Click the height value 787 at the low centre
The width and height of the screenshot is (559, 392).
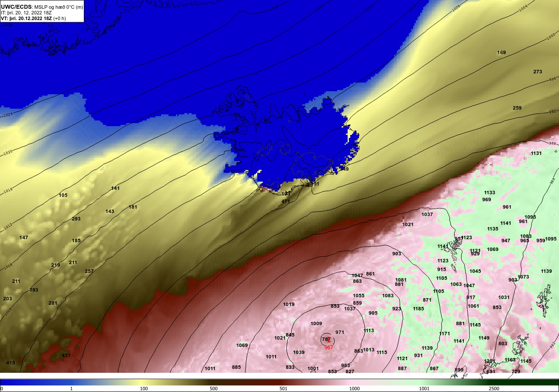326,339
